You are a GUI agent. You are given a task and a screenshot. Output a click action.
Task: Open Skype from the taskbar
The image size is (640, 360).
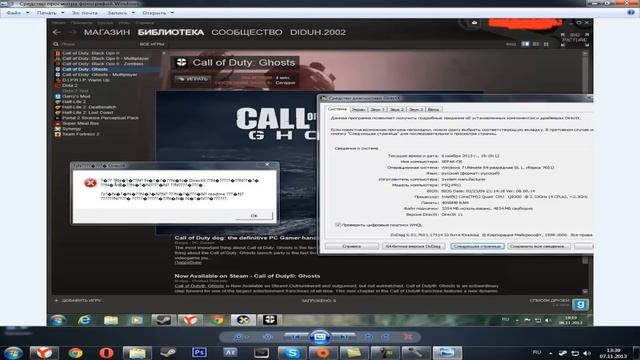click(x=292, y=353)
